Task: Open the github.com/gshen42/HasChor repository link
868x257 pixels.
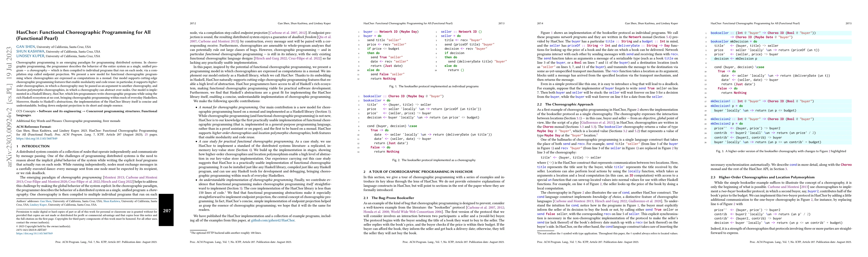Action: coord(273,220)
